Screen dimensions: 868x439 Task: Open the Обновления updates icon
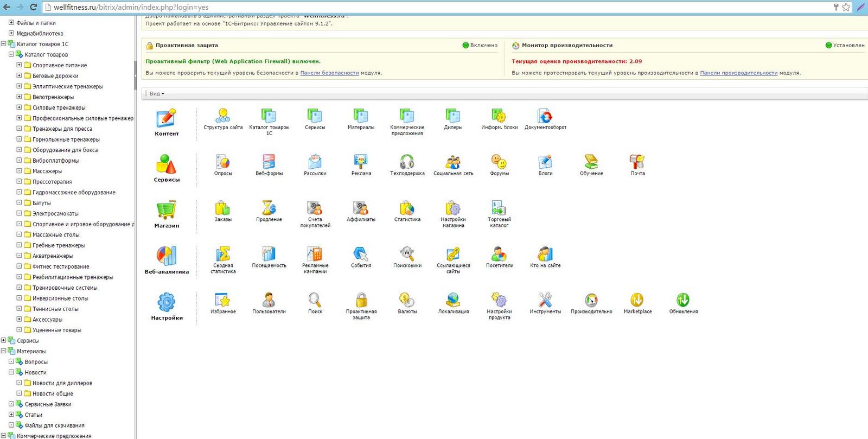coord(683,300)
